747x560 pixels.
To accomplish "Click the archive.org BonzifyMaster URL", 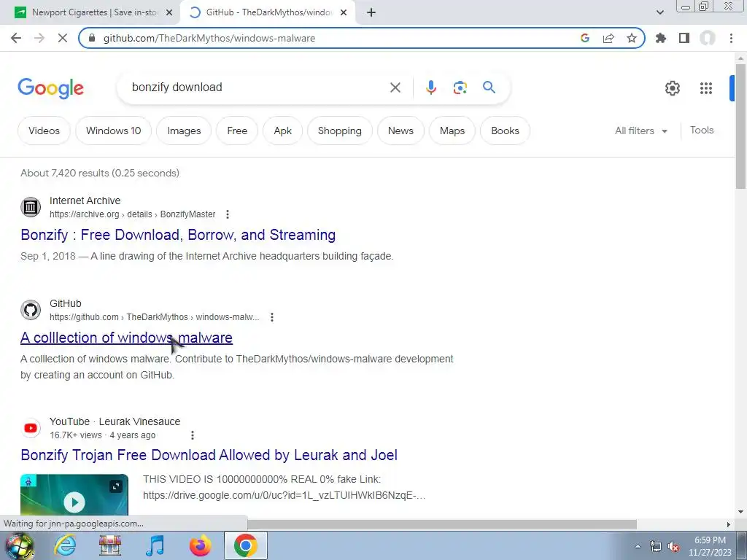I will [x=133, y=214].
